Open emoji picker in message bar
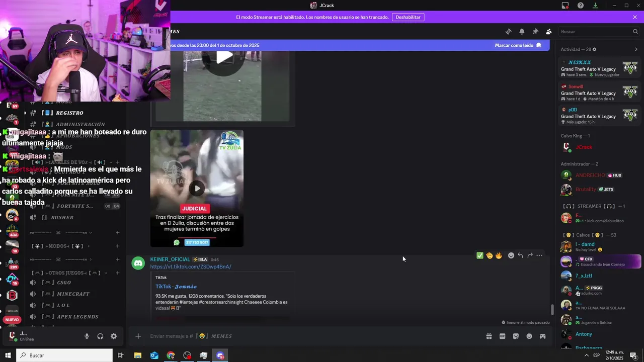Viewport: 644px width, 362px height. pyautogui.click(x=529, y=336)
